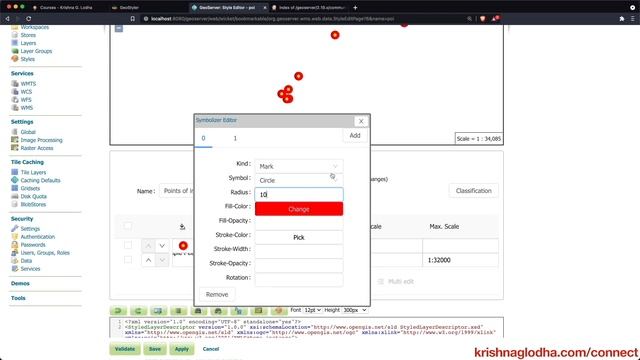This screenshot has width=640, height=360.
Task: Open the WFS service settings
Action: 26,100
